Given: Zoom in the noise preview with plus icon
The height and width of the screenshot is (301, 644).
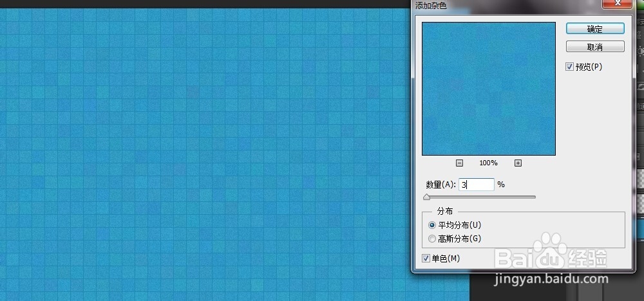Looking at the screenshot, I should point(518,163).
